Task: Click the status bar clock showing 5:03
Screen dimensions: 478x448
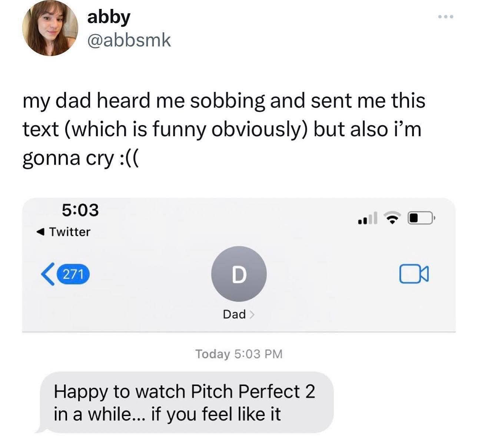Action: click(80, 210)
